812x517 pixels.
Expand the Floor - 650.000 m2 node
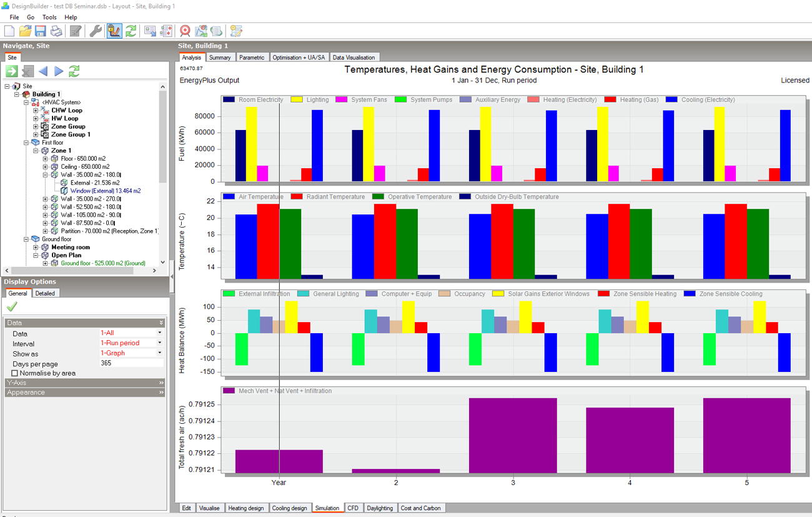point(45,159)
